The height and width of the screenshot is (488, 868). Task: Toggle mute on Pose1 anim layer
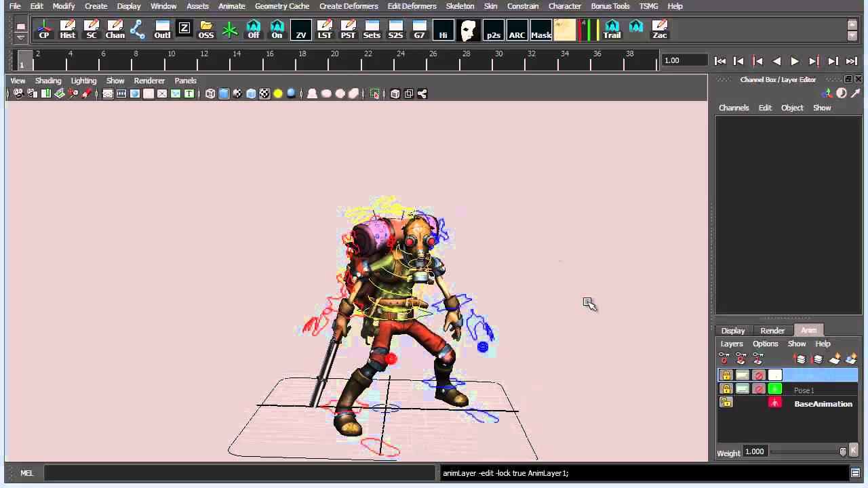tap(759, 389)
